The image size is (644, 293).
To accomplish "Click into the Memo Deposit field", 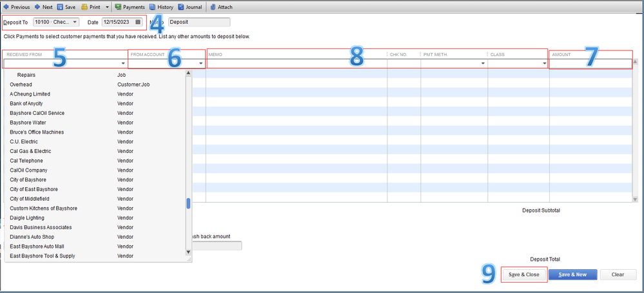I will pyautogui.click(x=199, y=22).
